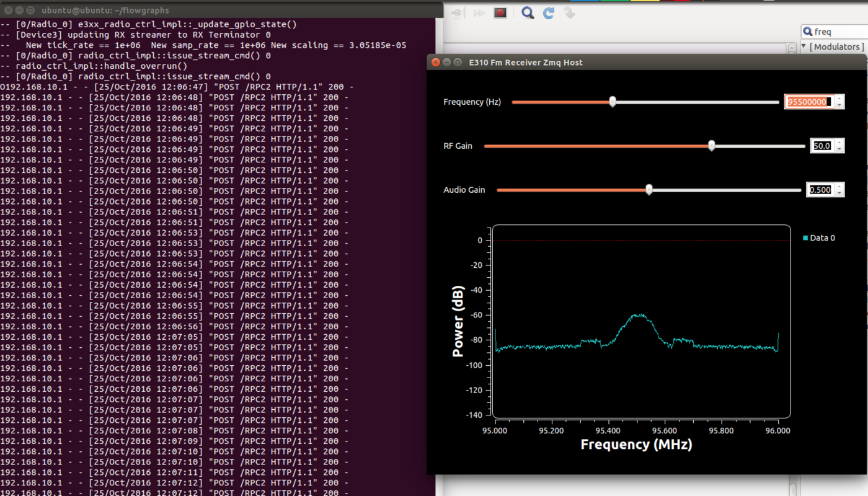The image size is (868, 496).
Task: Click the magnifier icon inside freq search box
Action: click(x=807, y=30)
